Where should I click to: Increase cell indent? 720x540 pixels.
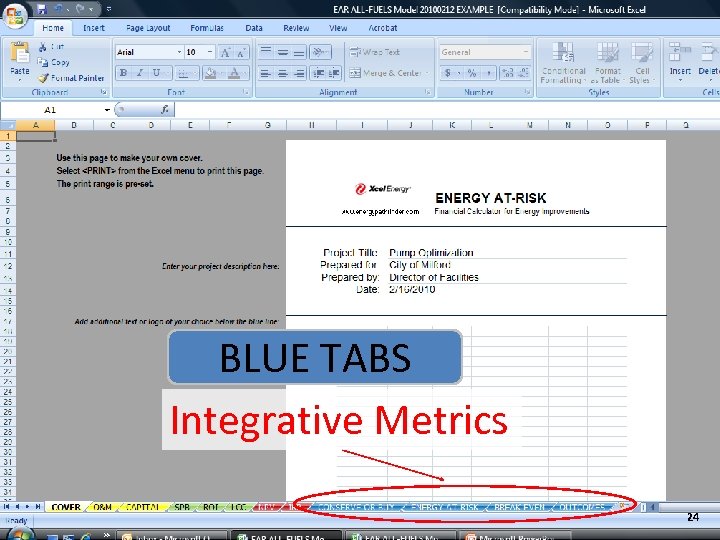click(x=334, y=73)
